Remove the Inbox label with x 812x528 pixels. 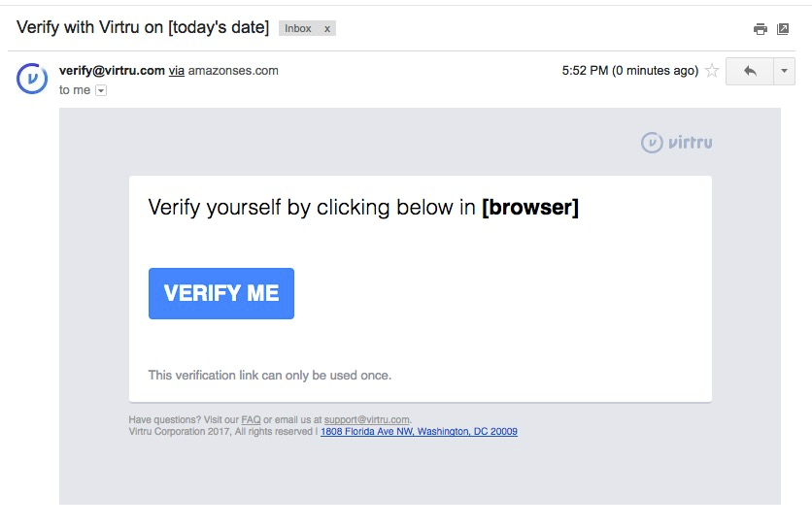coord(327,29)
